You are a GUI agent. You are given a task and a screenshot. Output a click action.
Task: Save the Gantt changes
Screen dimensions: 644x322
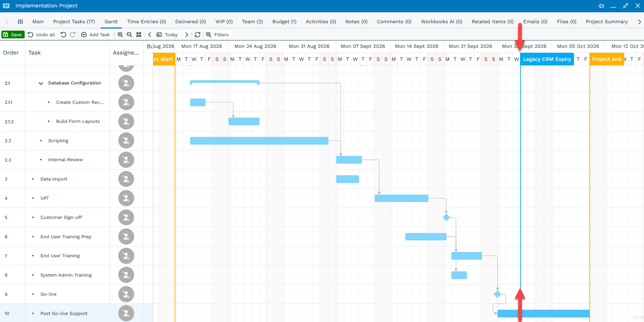click(13, 34)
